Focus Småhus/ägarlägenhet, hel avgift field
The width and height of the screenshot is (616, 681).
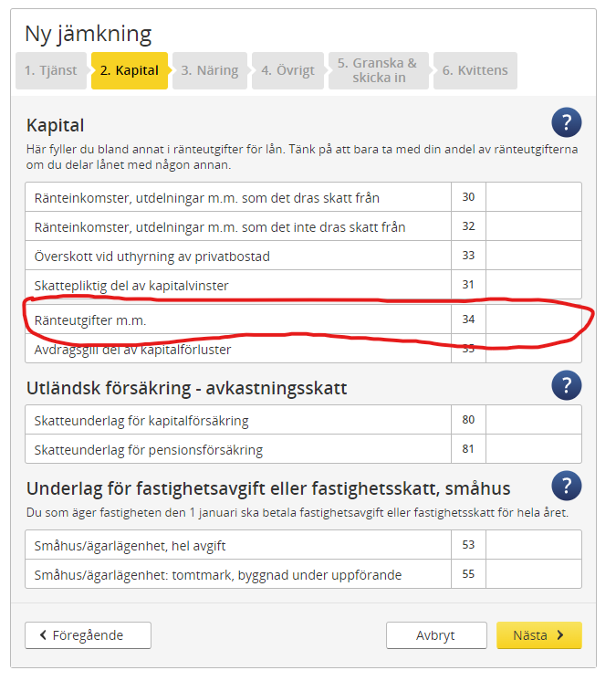(x=533, y=546)
